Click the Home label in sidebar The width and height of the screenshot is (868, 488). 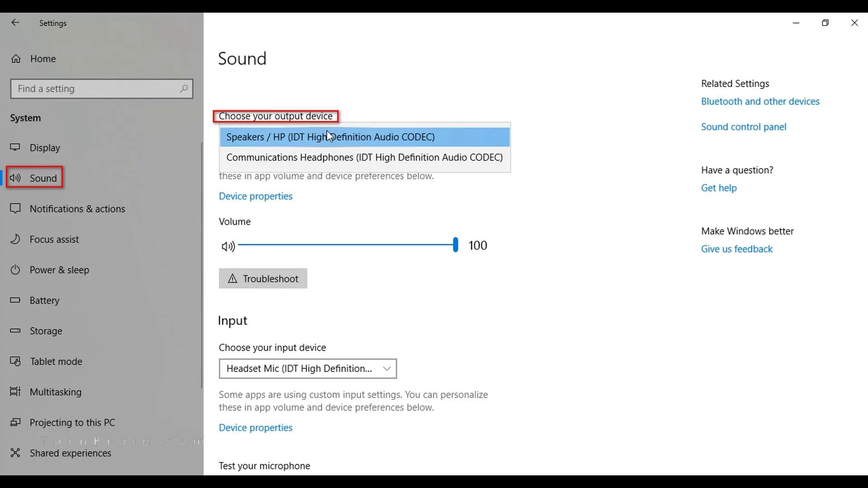tap(43, 59)
